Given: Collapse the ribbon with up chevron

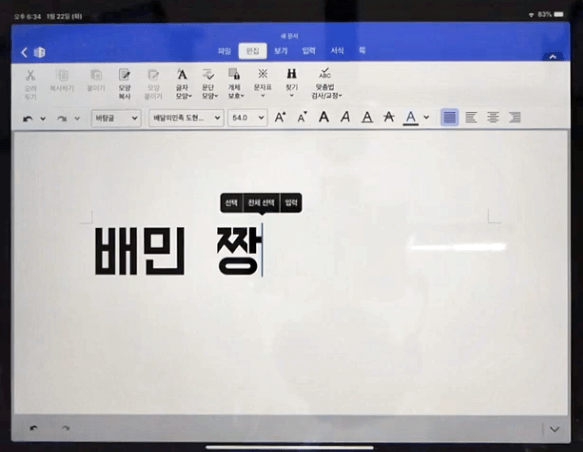Looking at the screenshot, I should coord(553,57).
